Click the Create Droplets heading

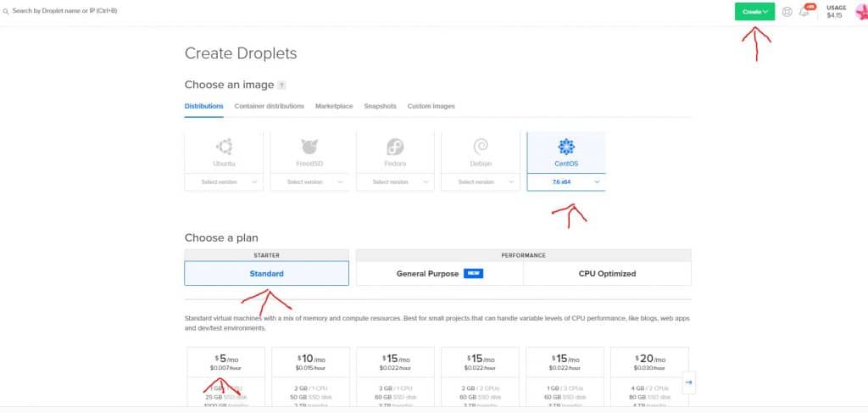(241, 53)
